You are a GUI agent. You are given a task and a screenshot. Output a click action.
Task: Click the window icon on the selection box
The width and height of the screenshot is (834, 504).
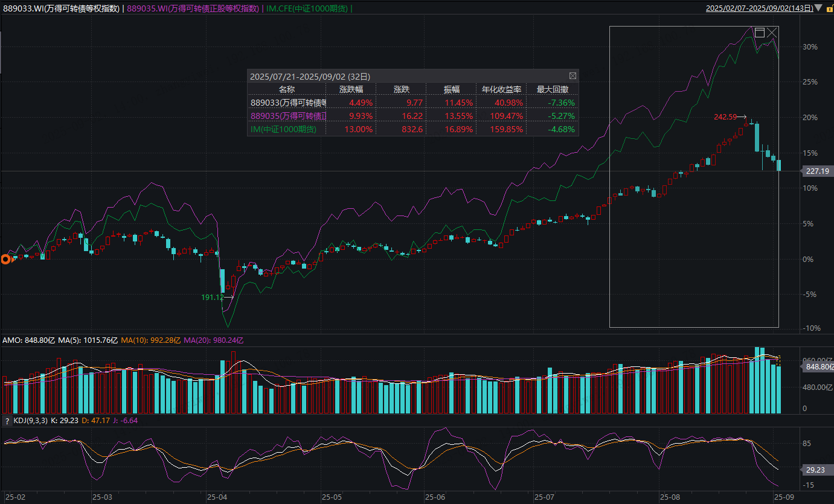click(760, 32)
